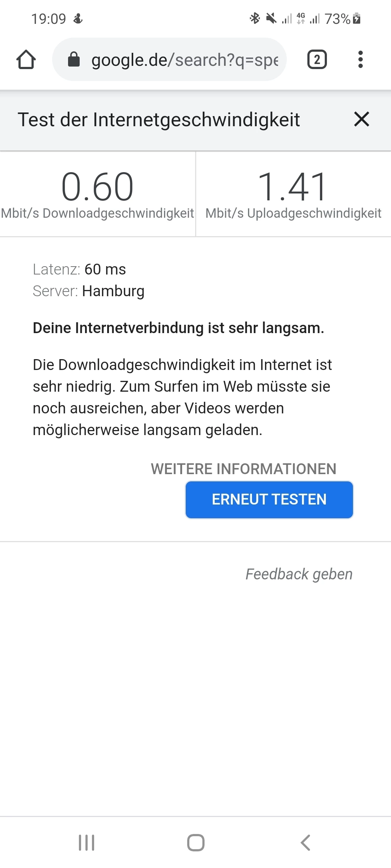This screenshot has width=391, height=868.
Task: Tap the Bluetooth status bar icon
Action: [x=255, y=18]
